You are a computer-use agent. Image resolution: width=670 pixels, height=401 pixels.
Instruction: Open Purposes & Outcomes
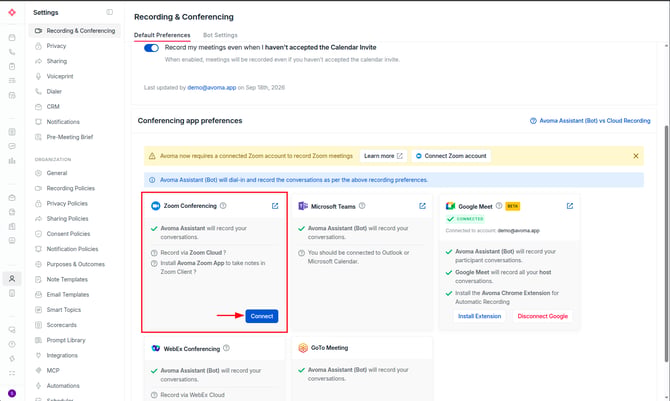75,264
